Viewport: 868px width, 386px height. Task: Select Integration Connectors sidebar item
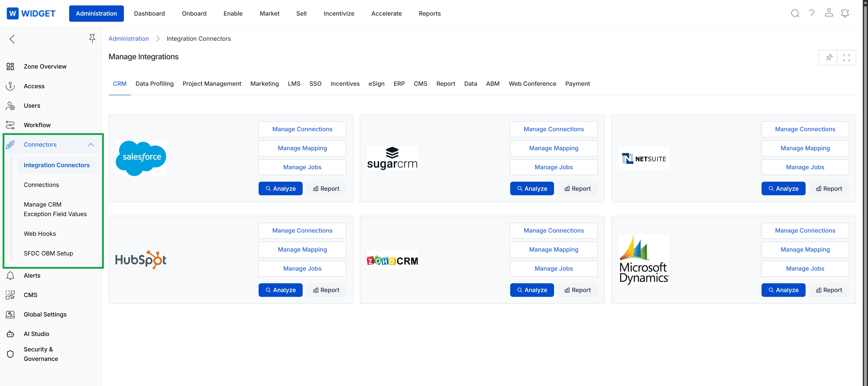(x=57, y=165)
